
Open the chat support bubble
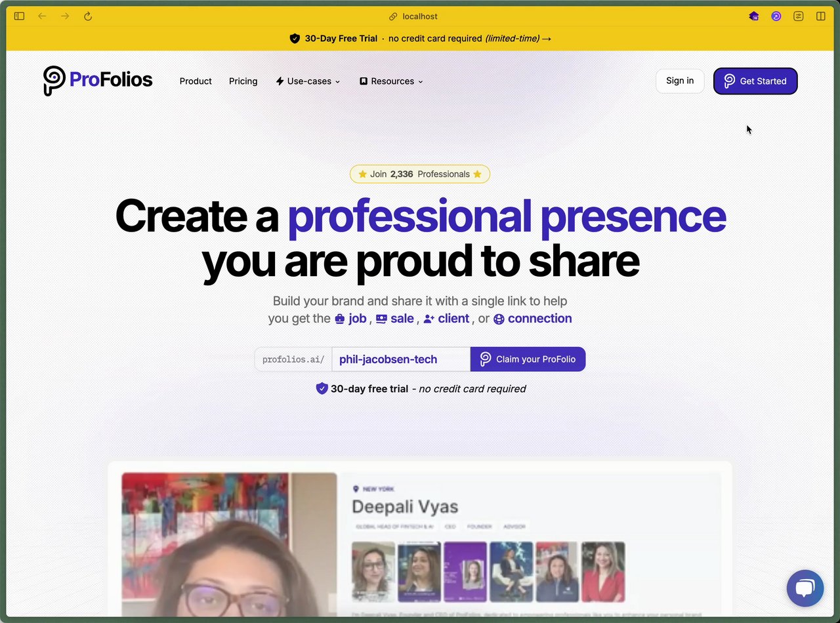coord(805,588)
